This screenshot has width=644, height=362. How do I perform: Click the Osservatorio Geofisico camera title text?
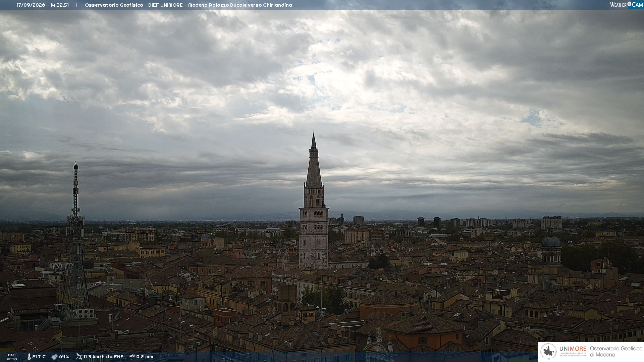pos(188,5)
